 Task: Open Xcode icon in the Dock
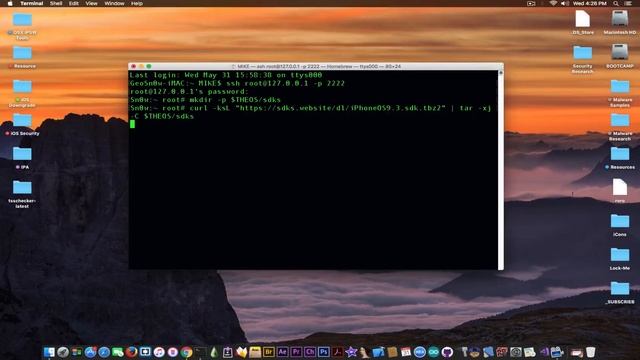pos(378,352)
